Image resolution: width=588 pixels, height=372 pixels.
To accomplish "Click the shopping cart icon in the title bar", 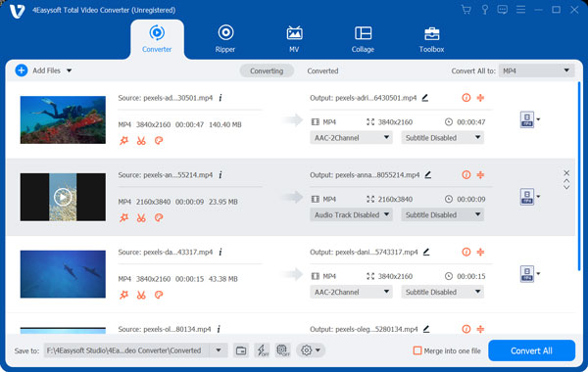I will [466, 10].
